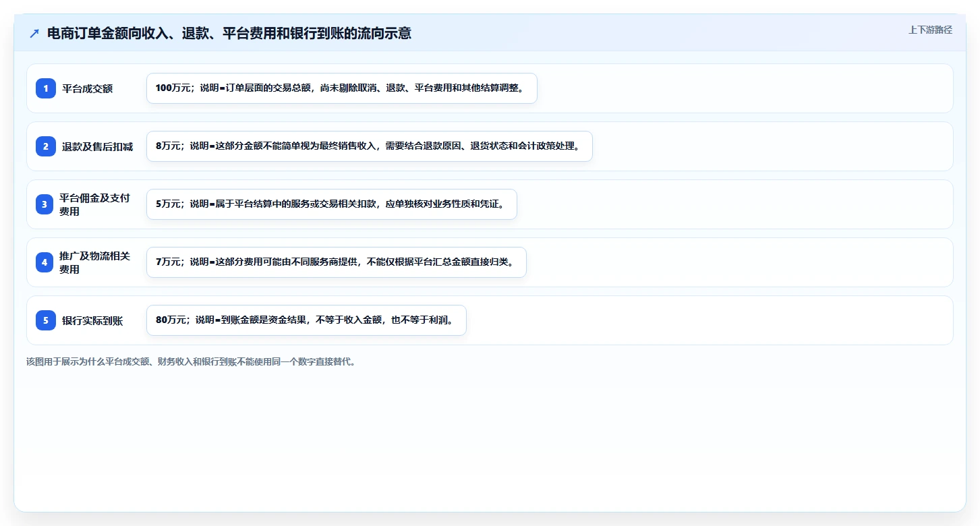
Task: Click the 平台成交额 label
Action: (87, 88)
